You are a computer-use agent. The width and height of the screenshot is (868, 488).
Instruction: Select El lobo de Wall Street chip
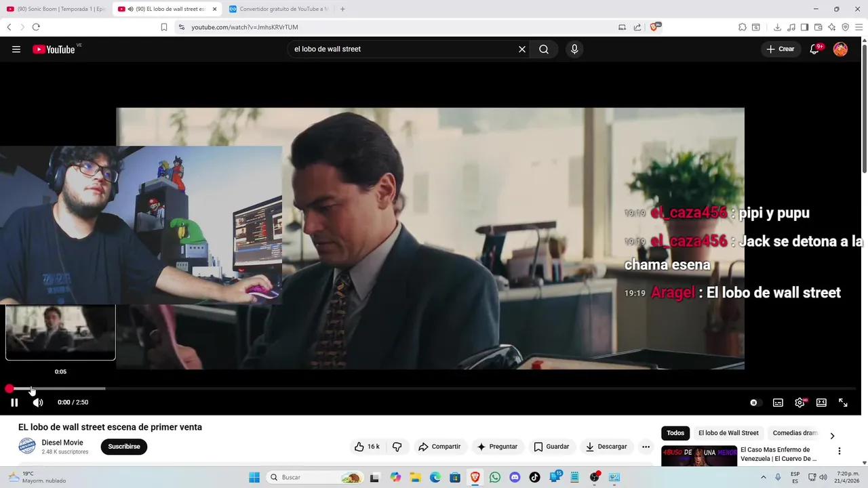(x=728, y=433)
